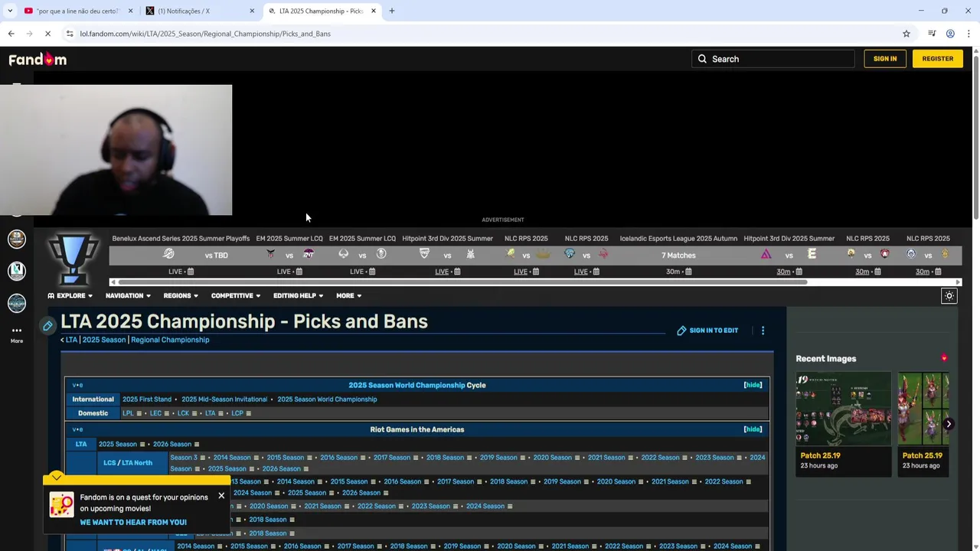
Task: Click the match ticker horizontal scrollbar thumb
Action: coord(462,282)
